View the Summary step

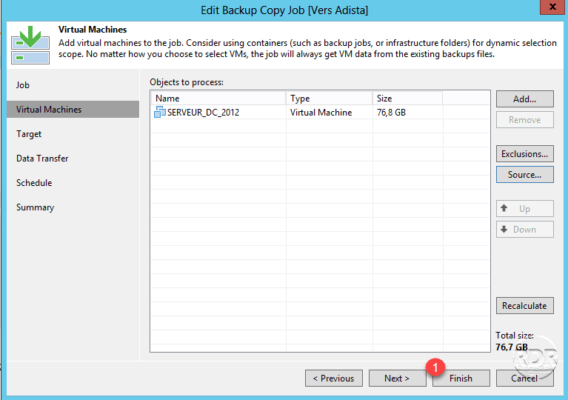tap(35, 208)
